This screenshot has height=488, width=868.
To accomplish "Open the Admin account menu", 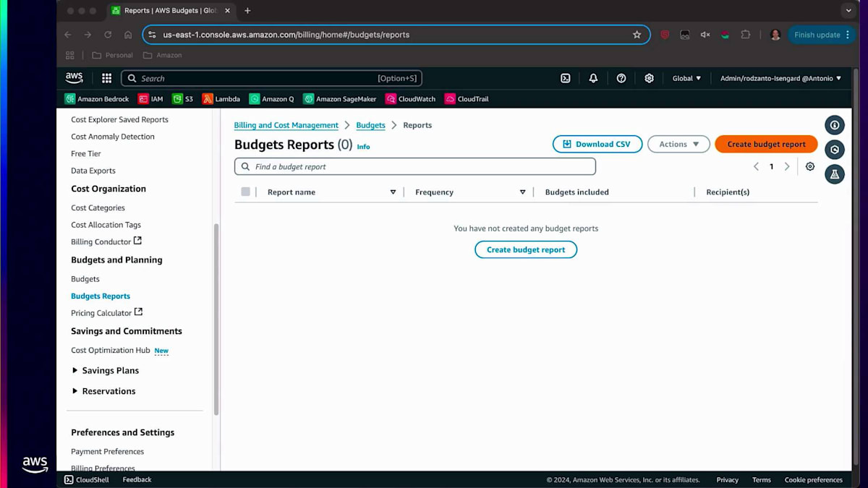I will click(x=780, y=78).
